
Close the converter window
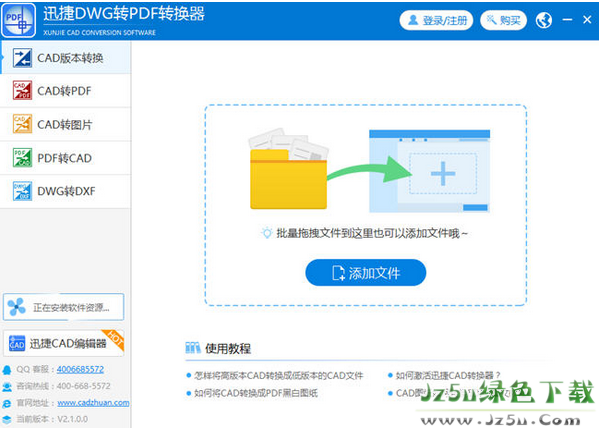(587, 20)
